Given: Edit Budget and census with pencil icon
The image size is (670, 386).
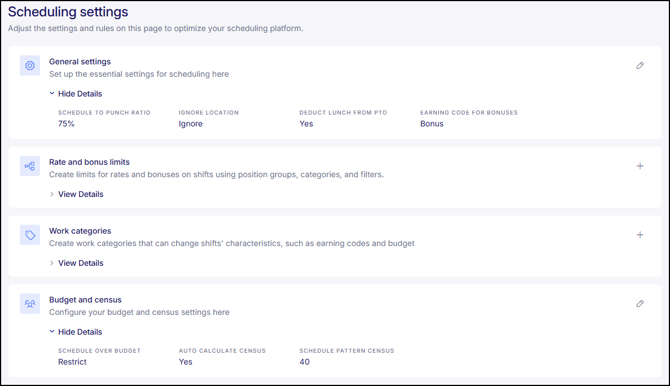Looking at the screenshot, I should pyautogui.click(x=640, y=303).
